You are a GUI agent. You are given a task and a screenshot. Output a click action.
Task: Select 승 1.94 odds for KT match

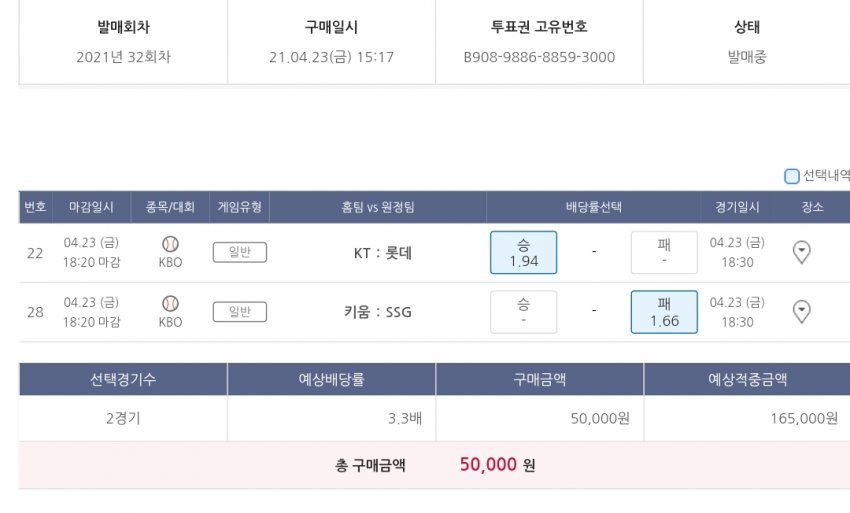[523, 252]
